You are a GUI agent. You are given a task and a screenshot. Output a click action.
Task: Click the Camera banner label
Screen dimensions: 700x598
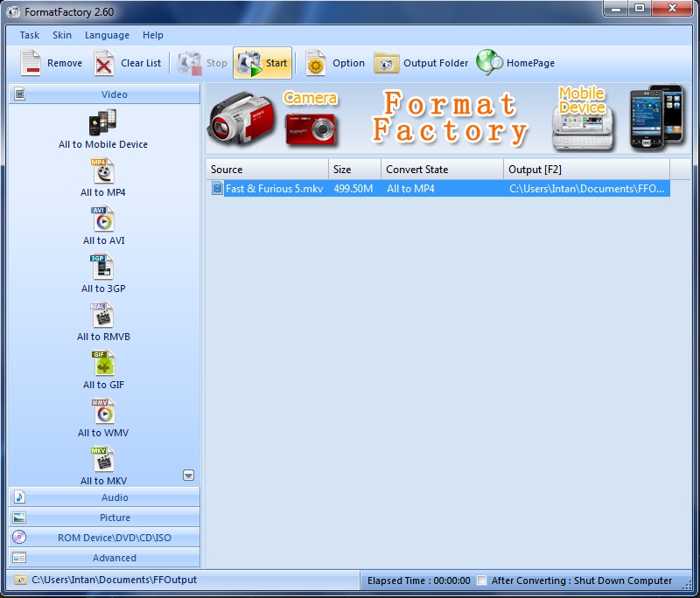311,98
